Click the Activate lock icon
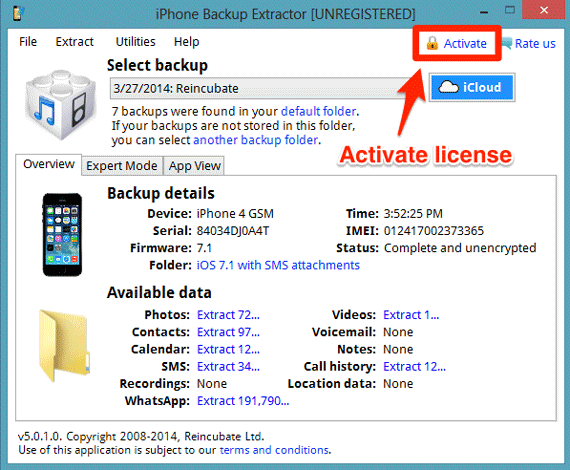Image resolution: width=570 pixels, height=470 pixels. pos(432,43)
